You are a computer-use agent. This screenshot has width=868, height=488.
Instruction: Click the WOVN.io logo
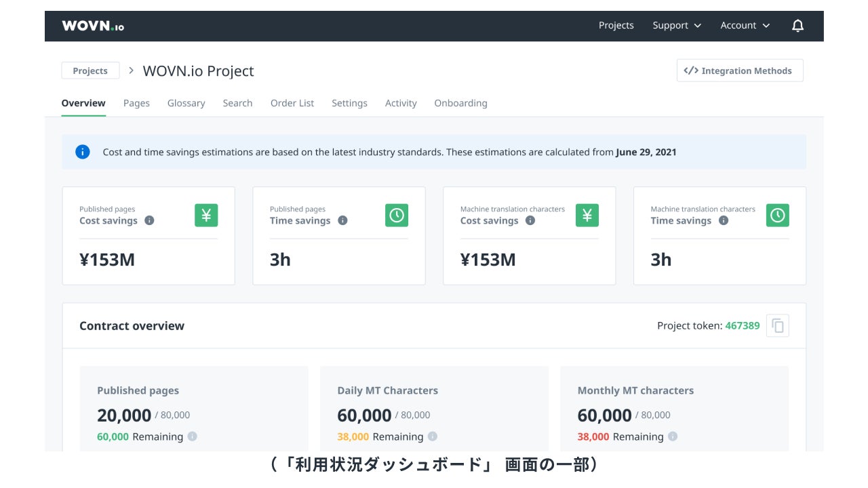(x=93, y=26)
